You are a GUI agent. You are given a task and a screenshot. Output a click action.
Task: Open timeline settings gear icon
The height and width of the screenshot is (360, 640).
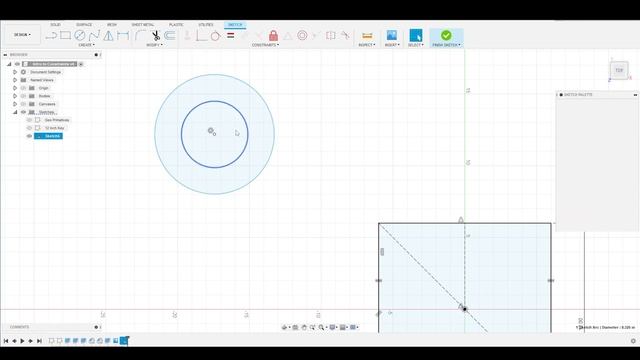(x=633, y=341)
